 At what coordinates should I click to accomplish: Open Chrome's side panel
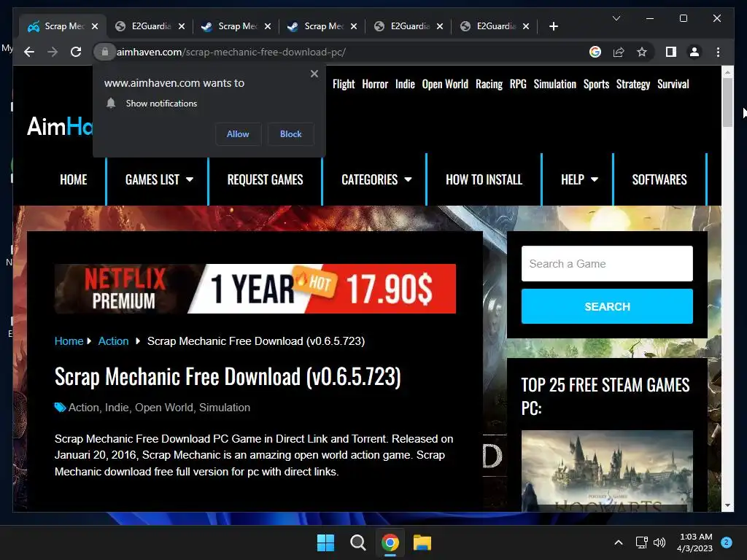[x=671, y=52]
